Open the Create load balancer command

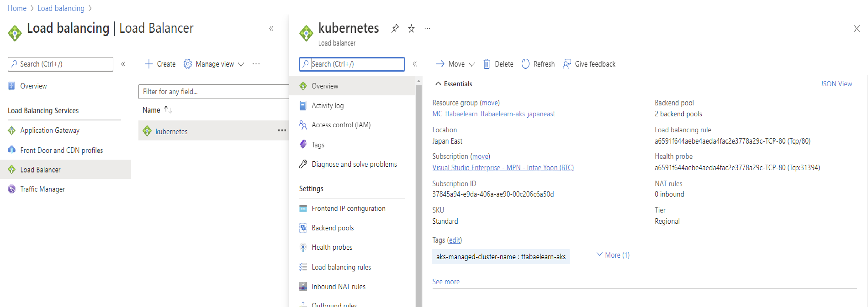click(x=160, y=64)
